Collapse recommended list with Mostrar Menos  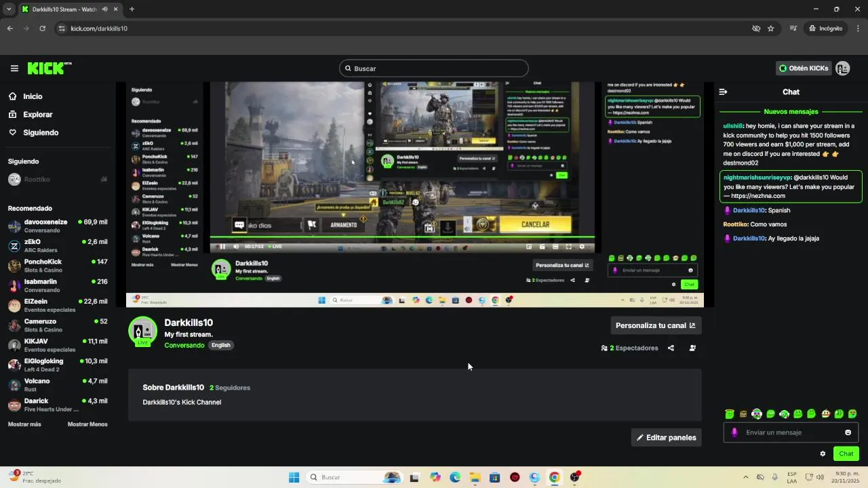coord(87,424)
